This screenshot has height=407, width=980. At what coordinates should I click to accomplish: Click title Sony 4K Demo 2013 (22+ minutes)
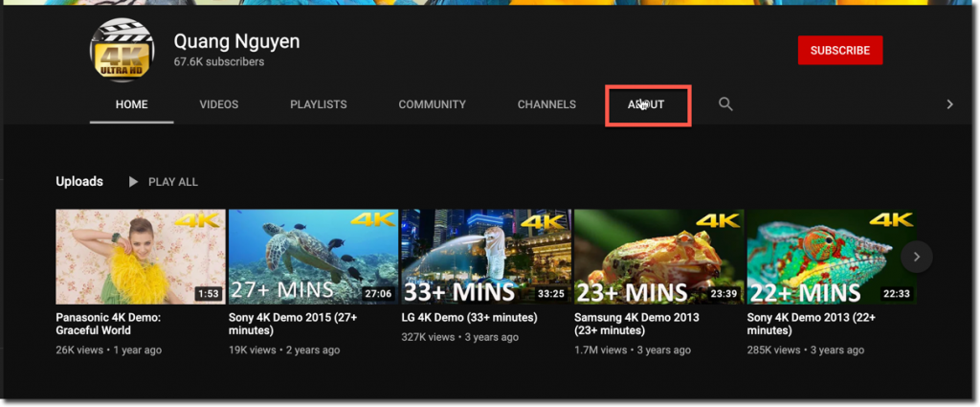tap(812, 324)
